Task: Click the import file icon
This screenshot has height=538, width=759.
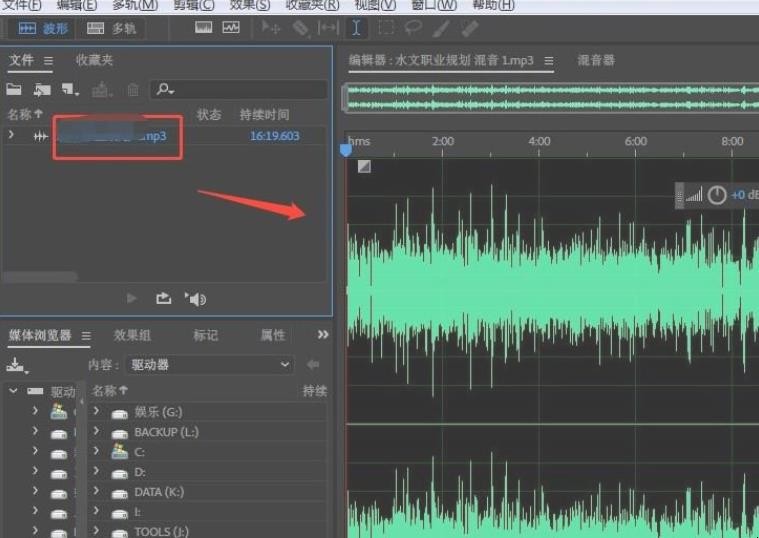Action: 42,90
